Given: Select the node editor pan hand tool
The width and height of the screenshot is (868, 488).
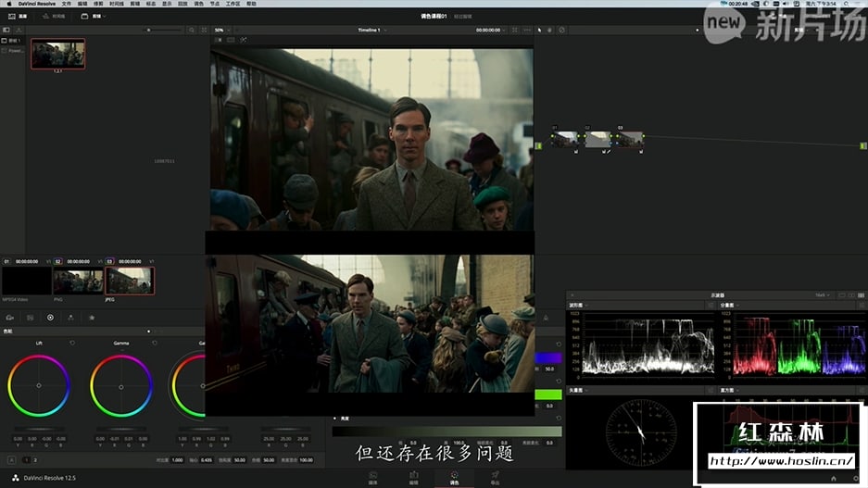Looking at the screenshot, I should point(549,30).
